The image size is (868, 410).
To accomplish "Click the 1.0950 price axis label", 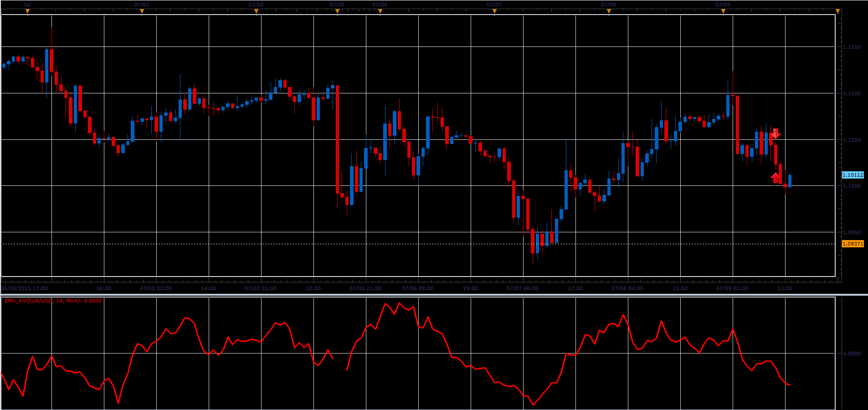I will 852,232.
